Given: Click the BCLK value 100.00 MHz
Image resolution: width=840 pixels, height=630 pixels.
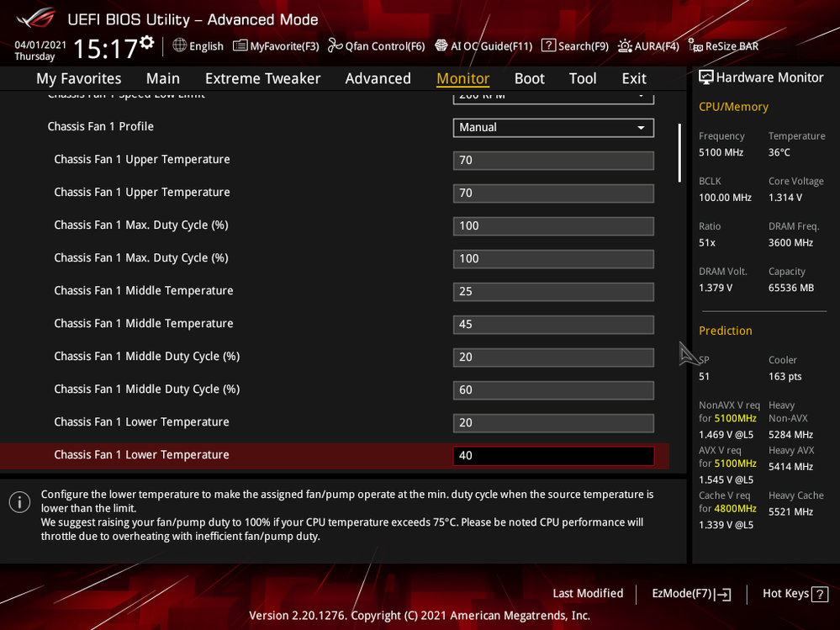Looking at the screenshot, I should point(725,197).
